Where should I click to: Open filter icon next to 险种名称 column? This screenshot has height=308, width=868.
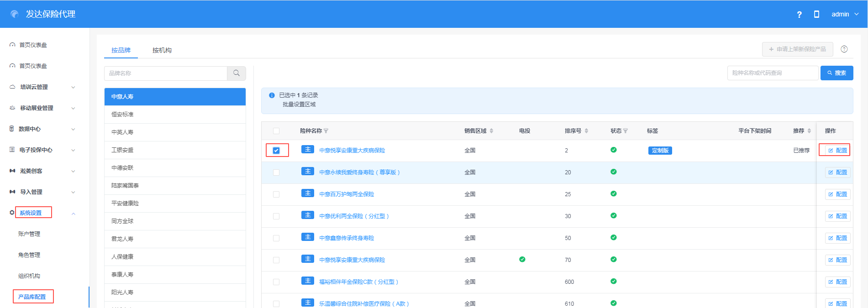point(326,131)
